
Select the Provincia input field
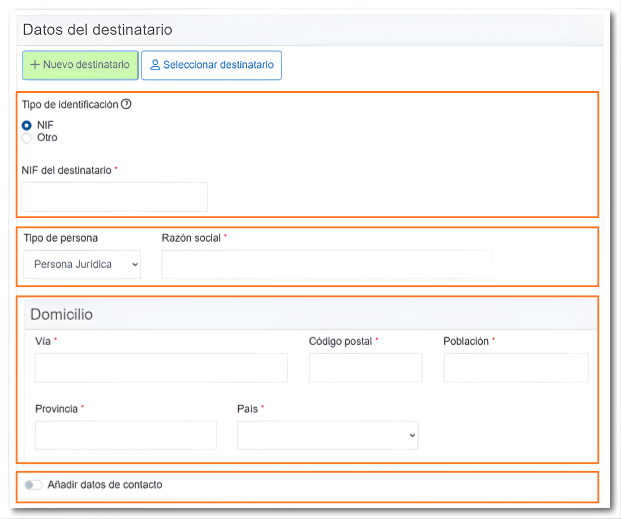(126, 435)
